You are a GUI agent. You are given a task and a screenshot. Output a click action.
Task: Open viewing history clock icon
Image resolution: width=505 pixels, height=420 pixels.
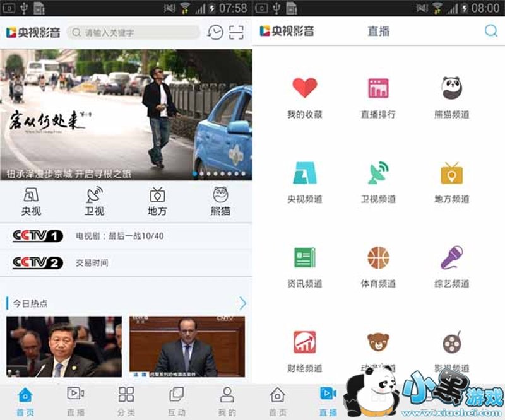[x=215, y=32]
